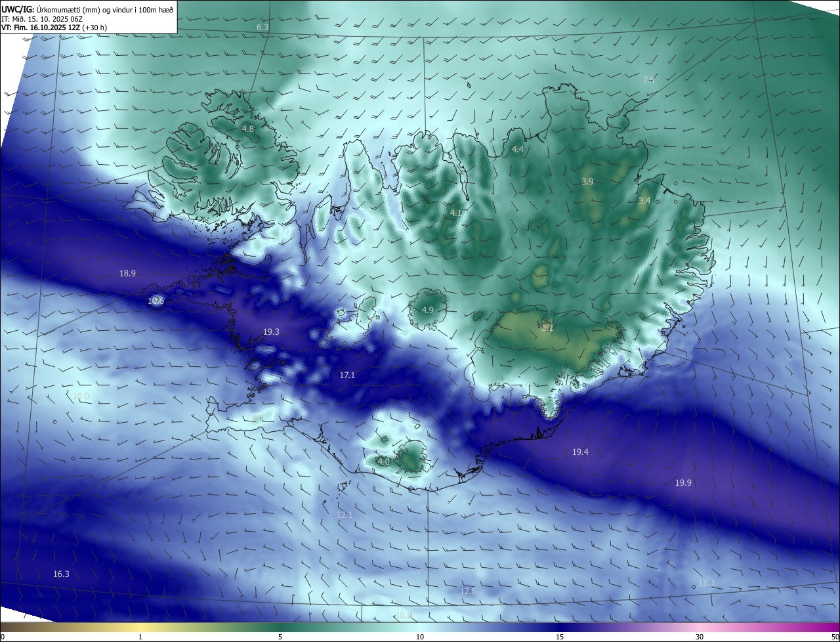
Task: Click the 3.4 value label
Action: click(644, 200)
